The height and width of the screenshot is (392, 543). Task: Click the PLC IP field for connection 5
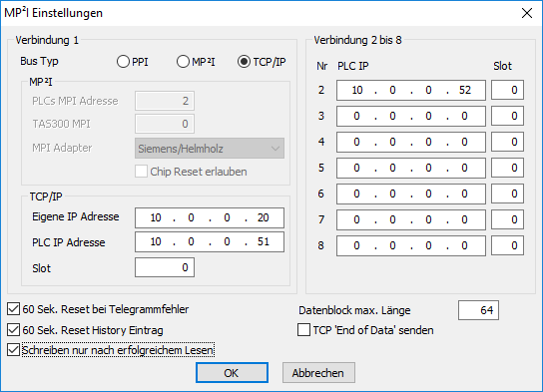pyautogui.click(x=411, y=168)
